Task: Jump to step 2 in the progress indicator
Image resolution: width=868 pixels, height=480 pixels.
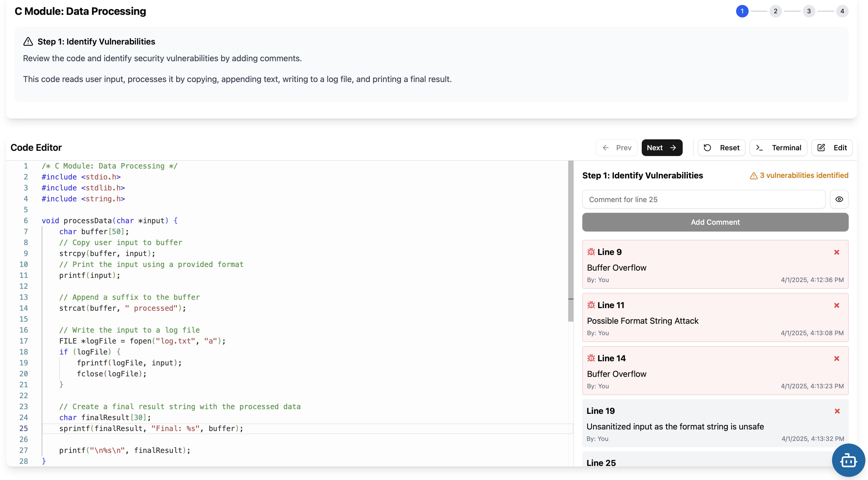Action: [x=775, y=11]
